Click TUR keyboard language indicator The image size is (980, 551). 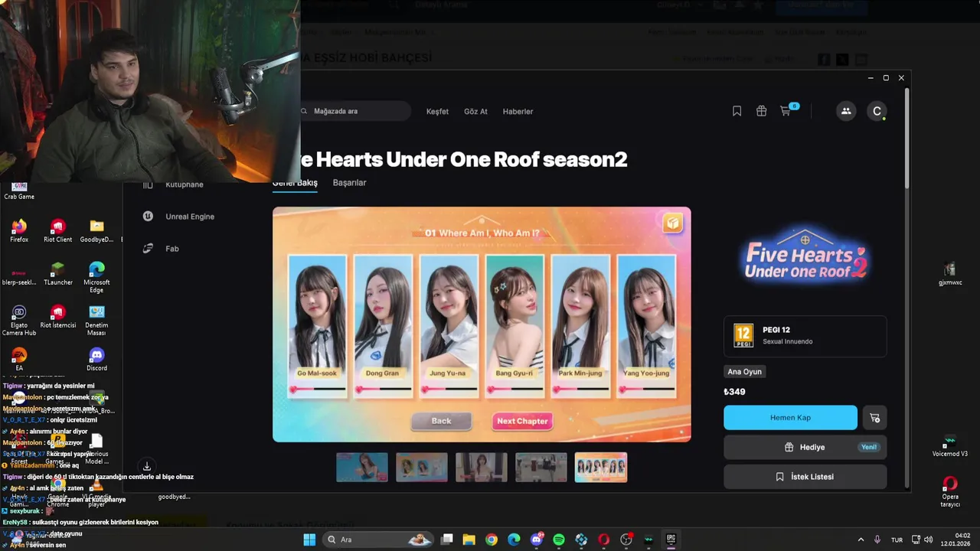tap(897, 540)
